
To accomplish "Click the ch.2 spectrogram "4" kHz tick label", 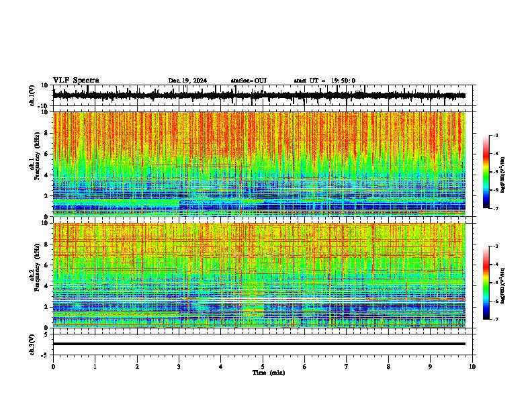I will (x=46, y=286).
